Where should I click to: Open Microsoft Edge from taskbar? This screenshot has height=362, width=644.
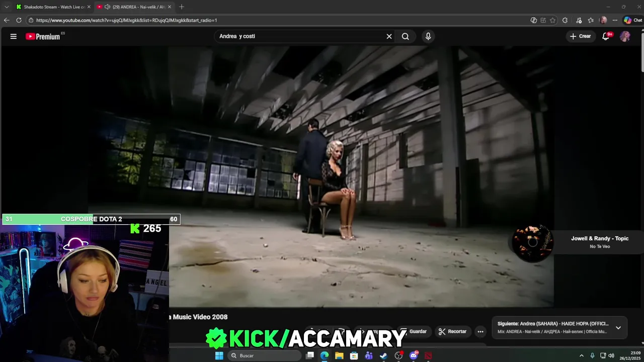[325, 355]
